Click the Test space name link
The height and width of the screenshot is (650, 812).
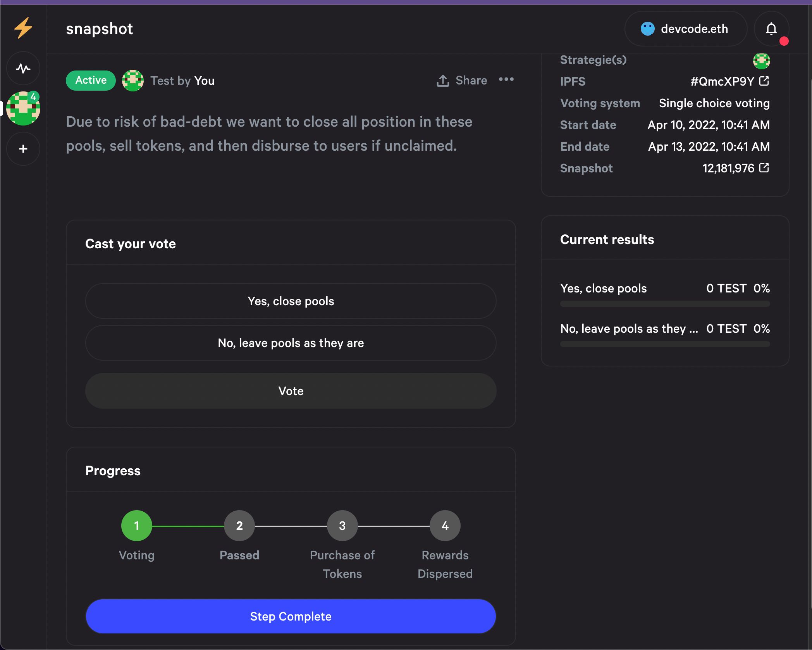pos(162,81)
